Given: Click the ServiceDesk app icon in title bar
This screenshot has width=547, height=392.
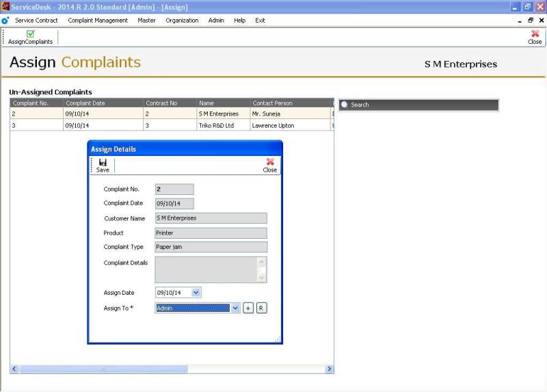Looking at the screenshot, I should coord(5,6).
